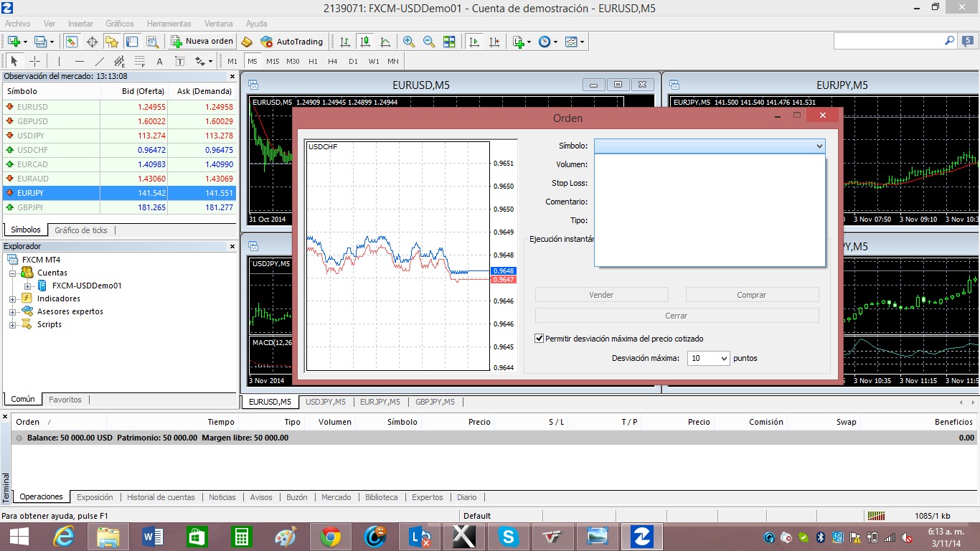Enable chart shift icon
The width and height of the screenshot is (980, 551).
pyautogui.click(x=494, y=42)
